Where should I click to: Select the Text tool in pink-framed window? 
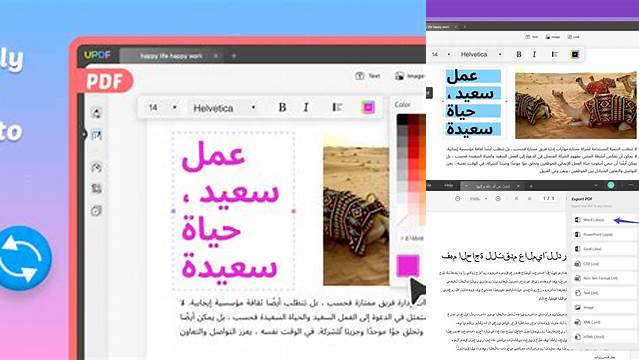coord(368,76)
